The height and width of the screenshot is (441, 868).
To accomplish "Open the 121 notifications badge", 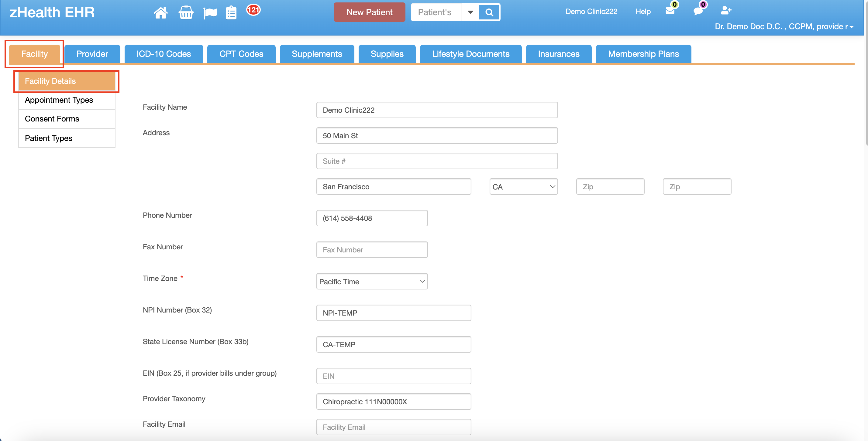I will click(x=253, y=10).
